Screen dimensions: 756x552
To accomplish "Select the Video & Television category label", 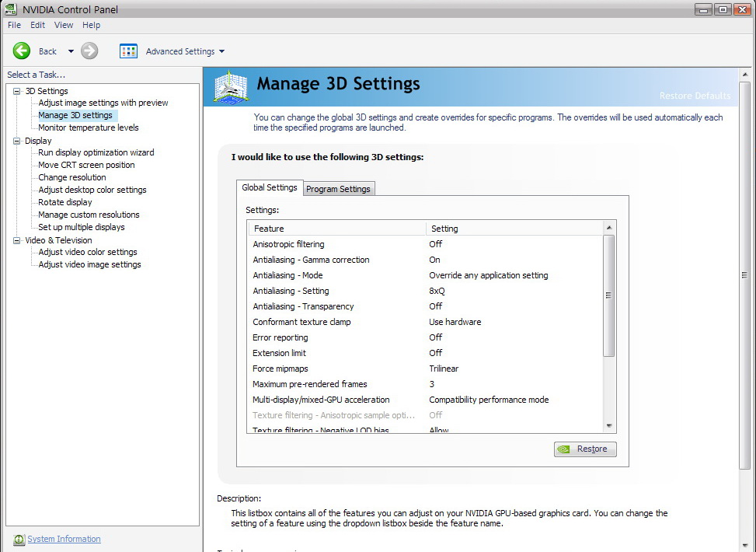I will click(x=58, y=240).
